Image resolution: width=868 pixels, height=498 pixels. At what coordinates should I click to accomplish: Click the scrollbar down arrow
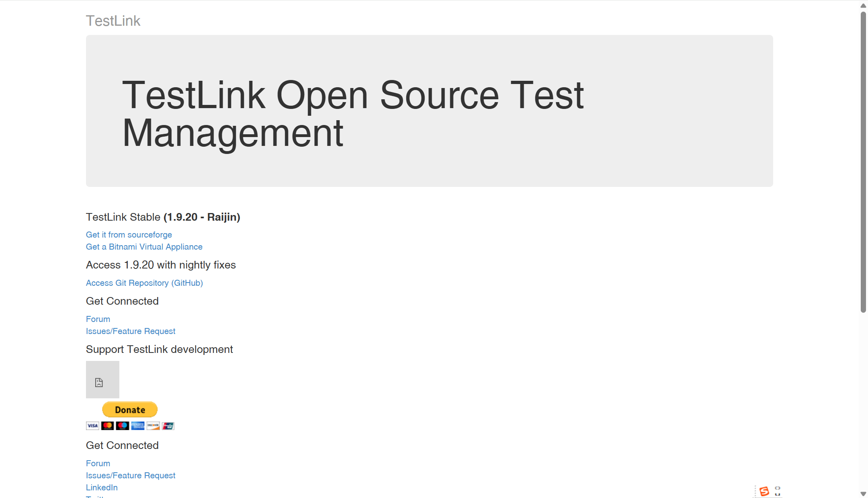click(863, 494)
